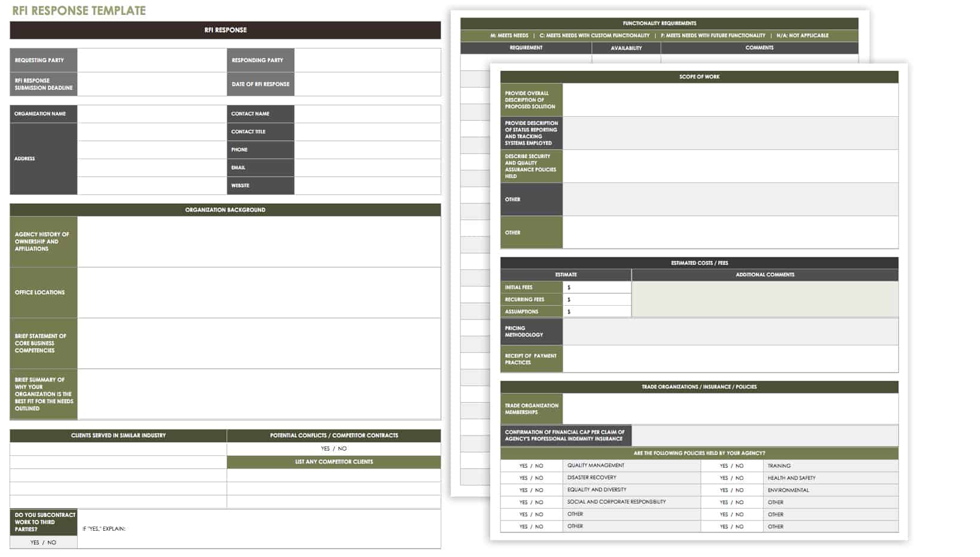980x557 pixels.
Task: Toggle YES / NO under Potential Conflicts
Action: pos(333,449)
